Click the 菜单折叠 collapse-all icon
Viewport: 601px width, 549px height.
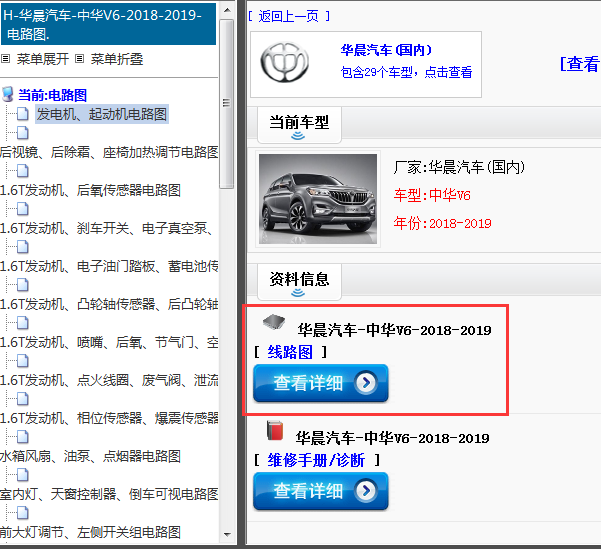pyautogui.click(x=79, y=59)
